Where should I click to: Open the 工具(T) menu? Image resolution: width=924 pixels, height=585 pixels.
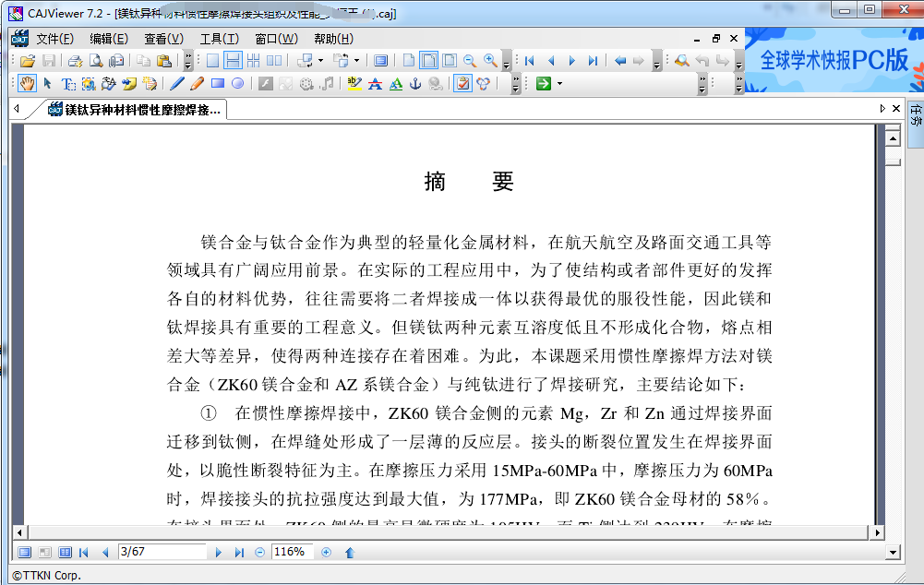pyautogui.click(x=219, y=39)
